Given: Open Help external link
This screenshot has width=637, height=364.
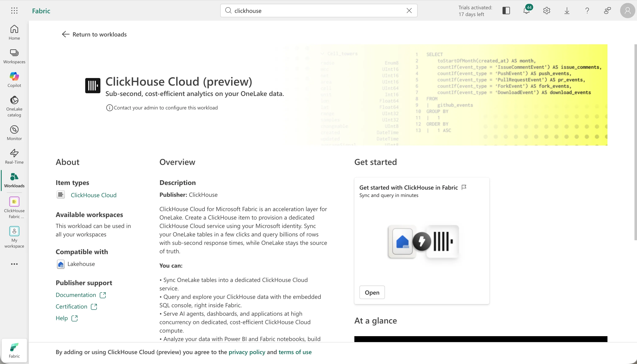Looking at the screenshot, I should click(67, 318).
